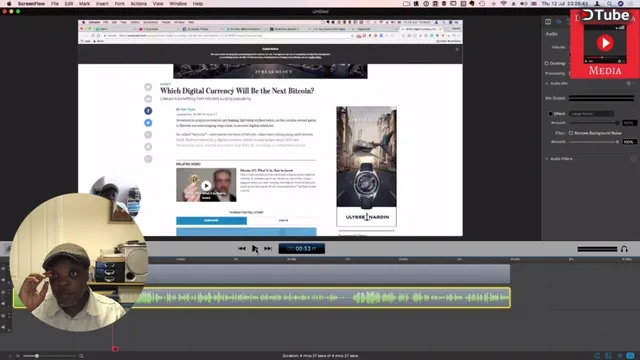Toggle the Ducking checkbox
The height and width of the screenshot is (360, 640).
pos(547,63)
